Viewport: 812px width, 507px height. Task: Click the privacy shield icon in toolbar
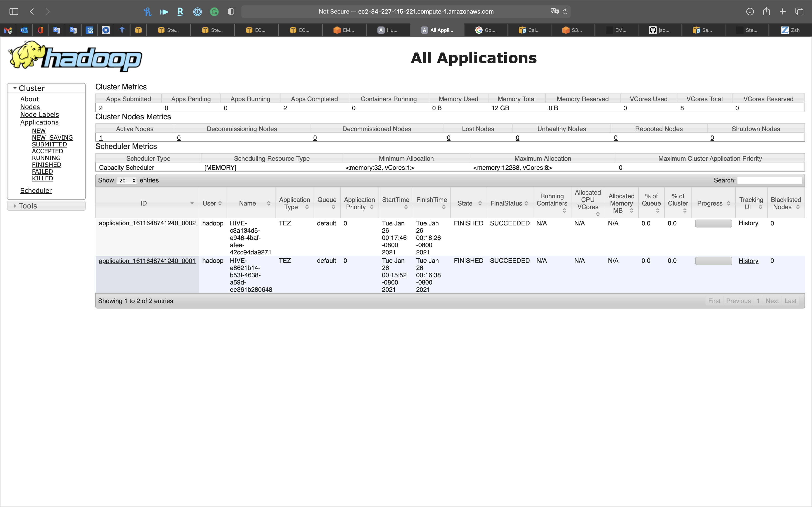231,12
